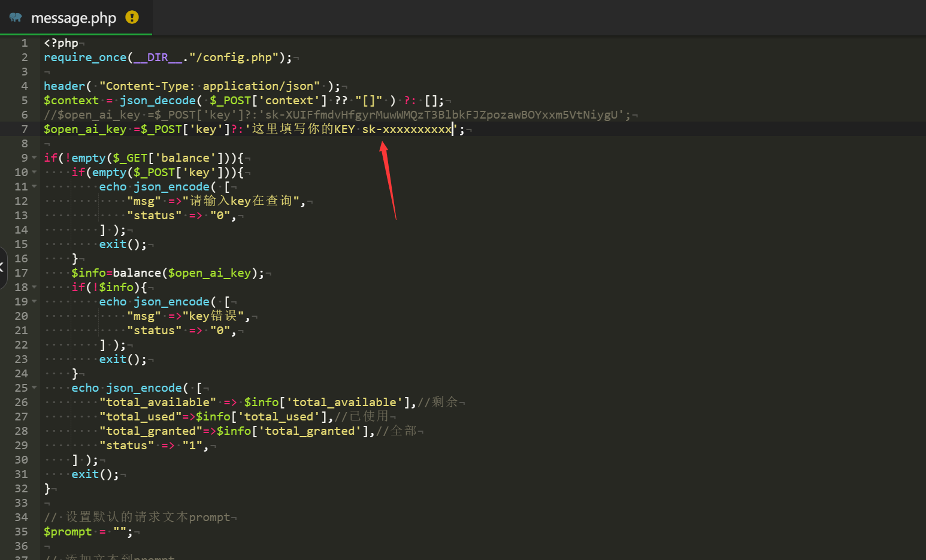Select the message.php tab
Screen dimensions: 926x560
click(x=74, y=18)
